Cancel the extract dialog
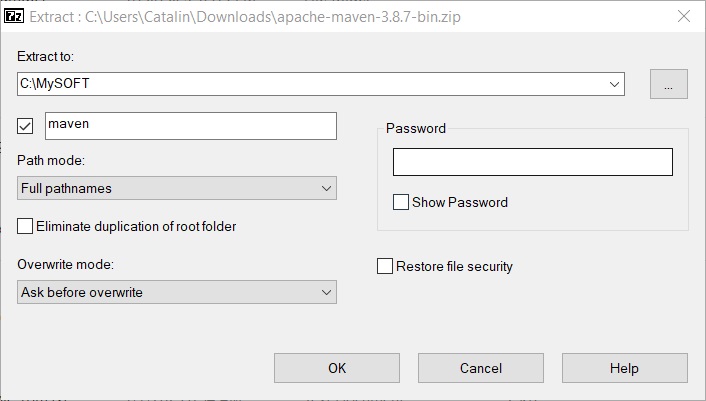The height and width of the screenshot is (401, 706). pyautogui.click(x=481, y=368)
